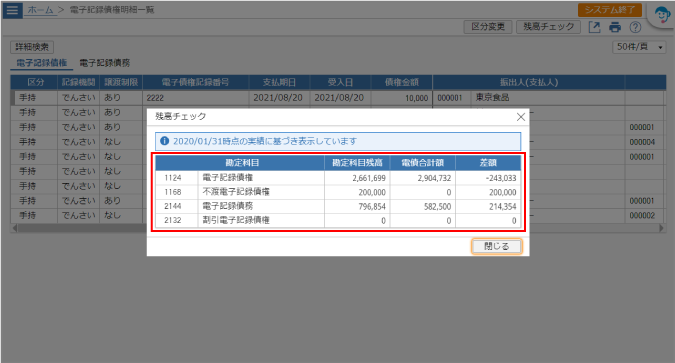Select account code 2144 cell
The image size is (675, 363).
(176, 206)
